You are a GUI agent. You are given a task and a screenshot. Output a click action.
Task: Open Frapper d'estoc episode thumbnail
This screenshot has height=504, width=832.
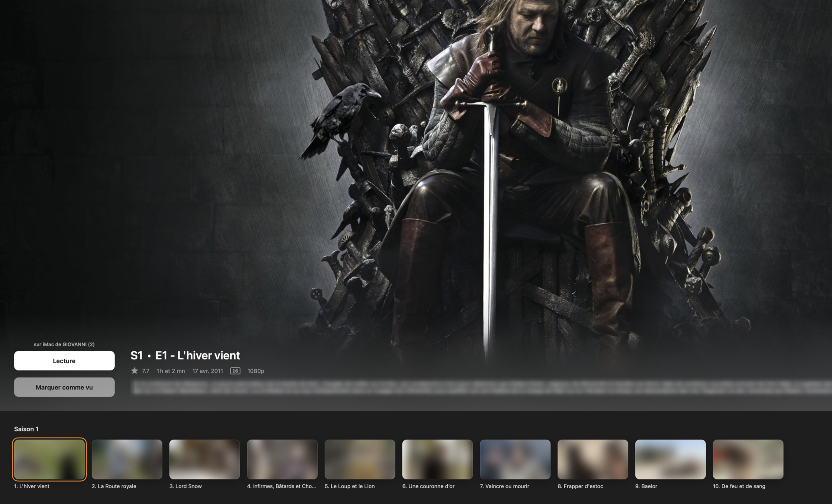coord(593,459)
